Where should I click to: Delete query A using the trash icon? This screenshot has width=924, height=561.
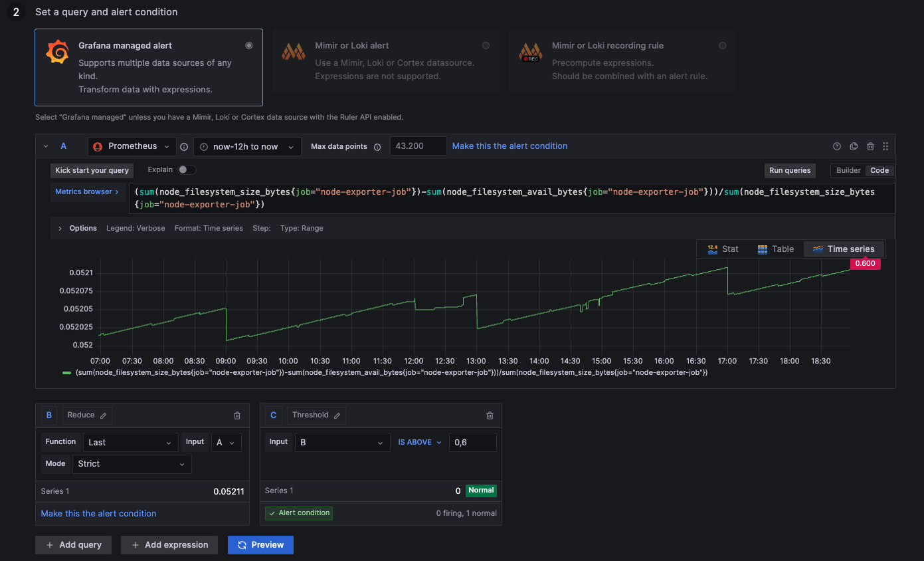click(870, 146)
